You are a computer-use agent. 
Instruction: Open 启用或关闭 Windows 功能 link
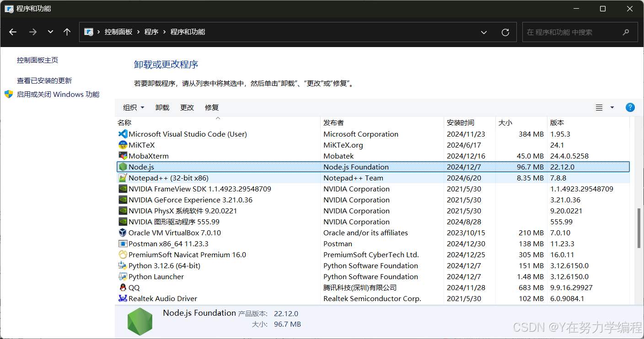pos(58,94)
